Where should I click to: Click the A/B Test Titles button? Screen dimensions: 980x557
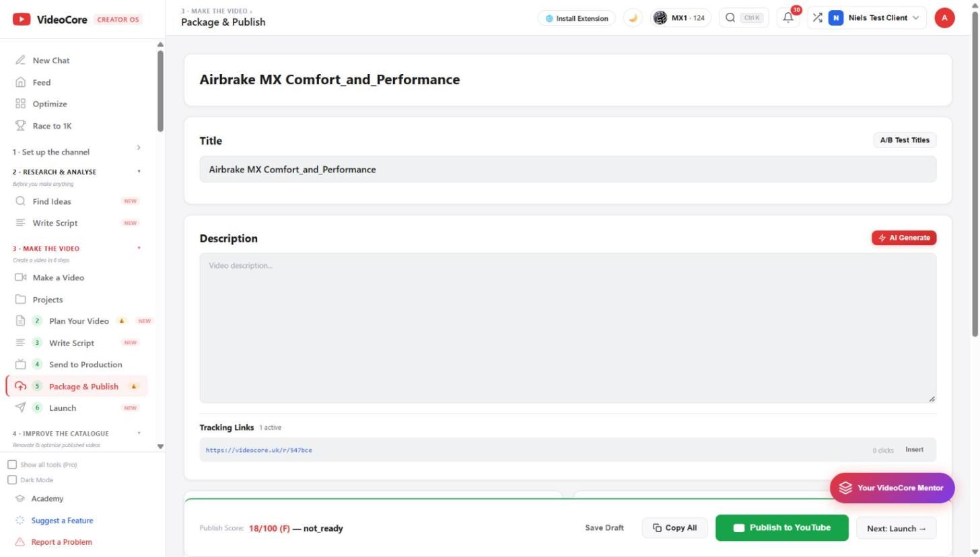coord(905,140)
